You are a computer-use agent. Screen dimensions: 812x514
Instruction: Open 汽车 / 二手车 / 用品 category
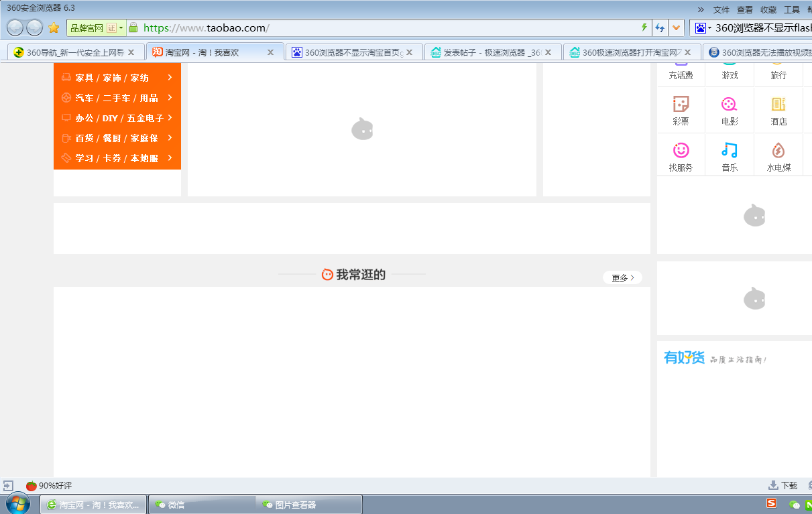click(x=117, y=98)
